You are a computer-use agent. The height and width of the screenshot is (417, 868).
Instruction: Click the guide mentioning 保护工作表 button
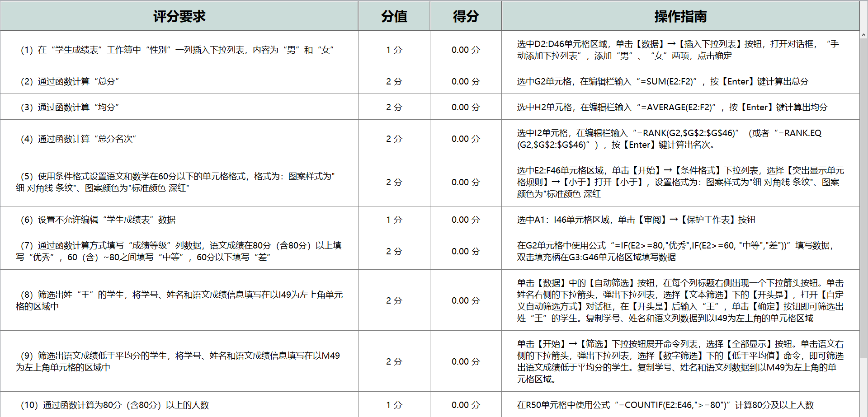pyautogui.click(x=636, y=220)
